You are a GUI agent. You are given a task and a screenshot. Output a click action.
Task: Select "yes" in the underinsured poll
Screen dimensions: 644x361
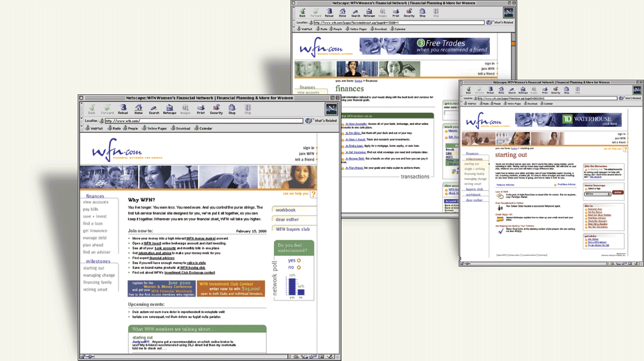pos(298,260)
